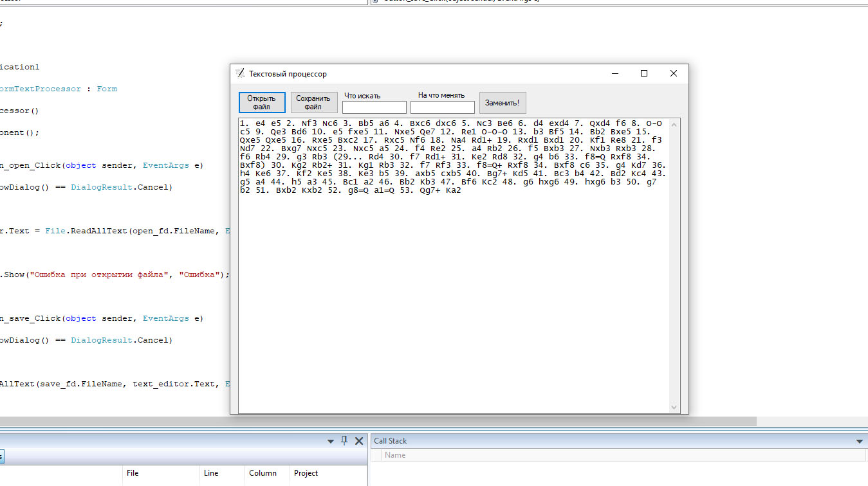The image size is (868, 486).
Task: Click 'File.ReadAllText' in the code editor
Action: pos(86,231)
